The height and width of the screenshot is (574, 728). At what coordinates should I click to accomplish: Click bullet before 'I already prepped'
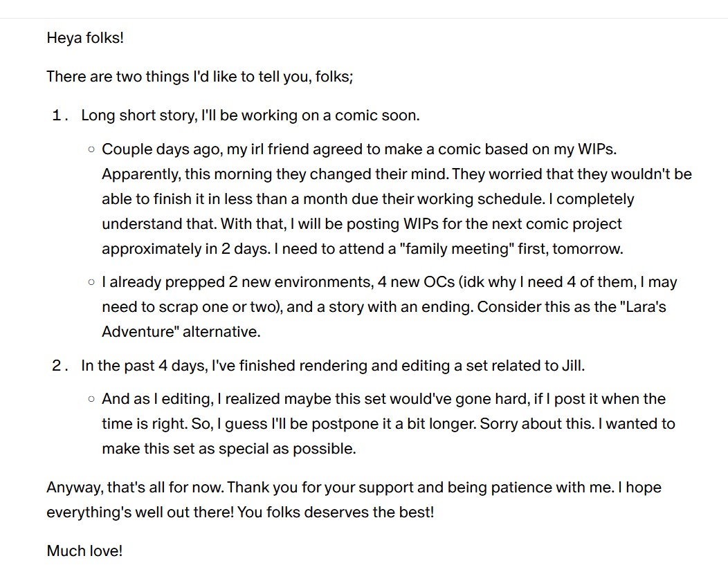pyautogui.click(x=91, y=282)
